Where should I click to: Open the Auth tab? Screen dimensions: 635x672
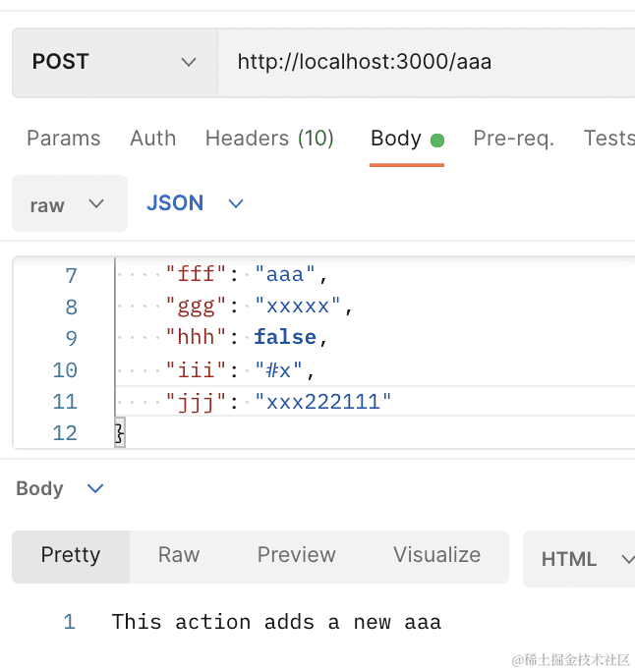[152, 139]
